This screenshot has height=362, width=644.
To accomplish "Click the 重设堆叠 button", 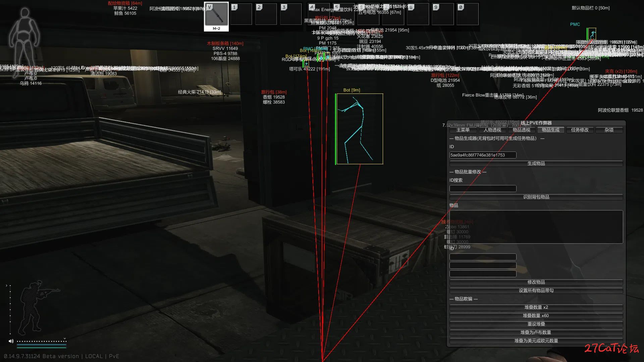I will coord(536,324).
